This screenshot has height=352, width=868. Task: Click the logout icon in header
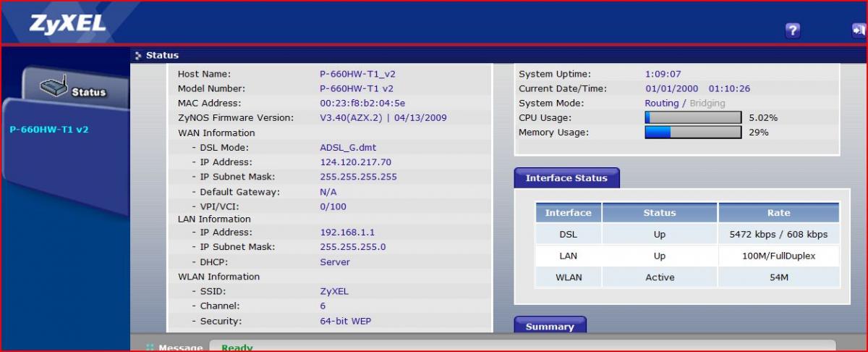[x=859, y=30]
